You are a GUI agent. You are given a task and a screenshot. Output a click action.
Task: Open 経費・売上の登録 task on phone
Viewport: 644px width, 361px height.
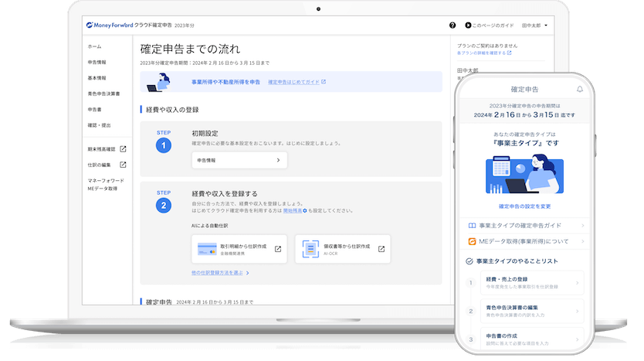pyautogui.click(x=532, y=283)
